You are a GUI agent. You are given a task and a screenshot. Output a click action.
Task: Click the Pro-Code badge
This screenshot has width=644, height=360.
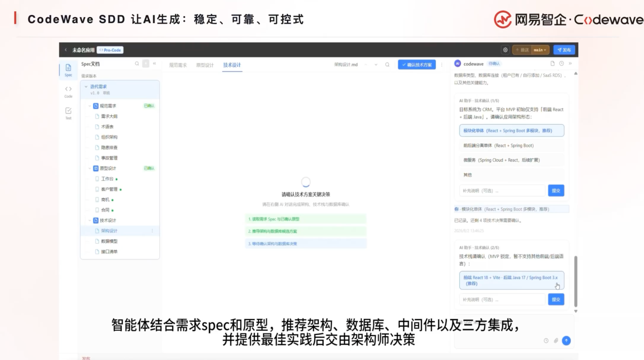[x=110, y=50]
